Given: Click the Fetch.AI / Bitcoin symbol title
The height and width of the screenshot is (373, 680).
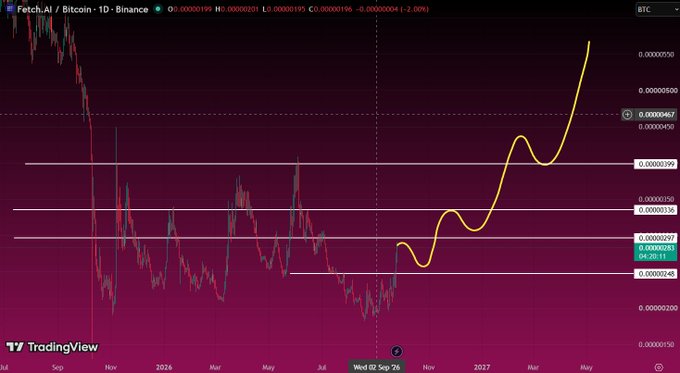Looking at the screenshot, I should [82, 9].
